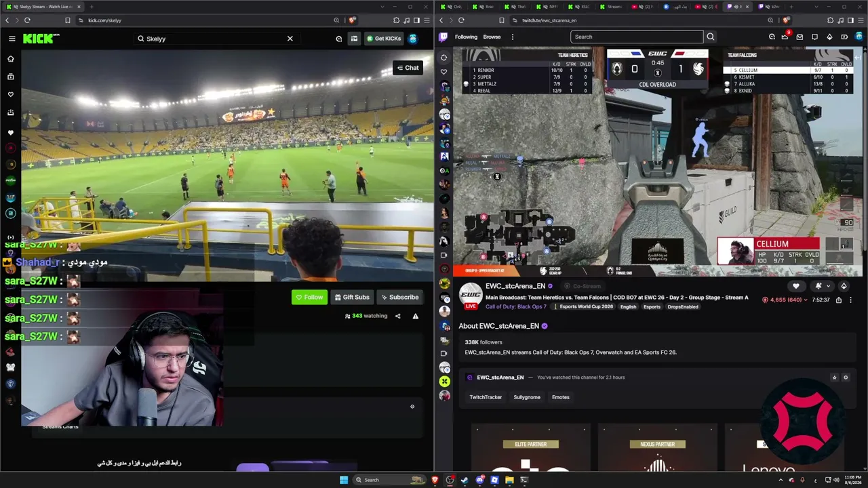The height and width of the screenshot is (488, 868).
Task: Select the DropsEnabled tag
Action: [683, 307]
